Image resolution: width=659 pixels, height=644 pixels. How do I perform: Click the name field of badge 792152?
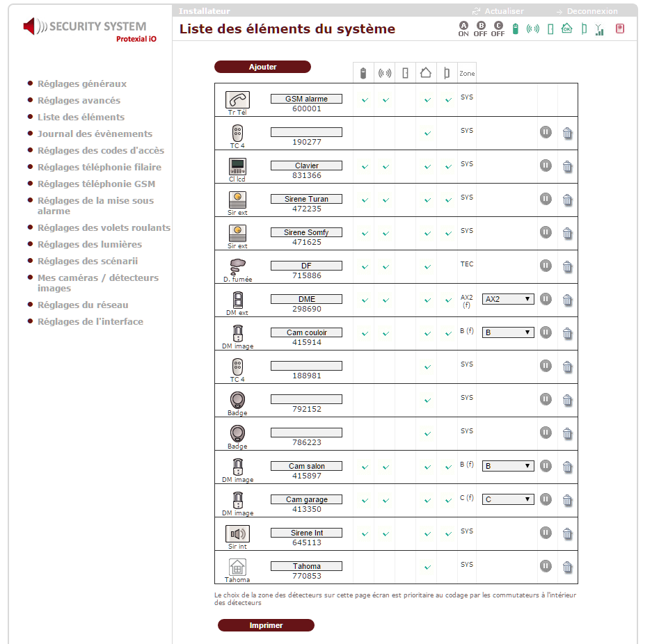306,399
